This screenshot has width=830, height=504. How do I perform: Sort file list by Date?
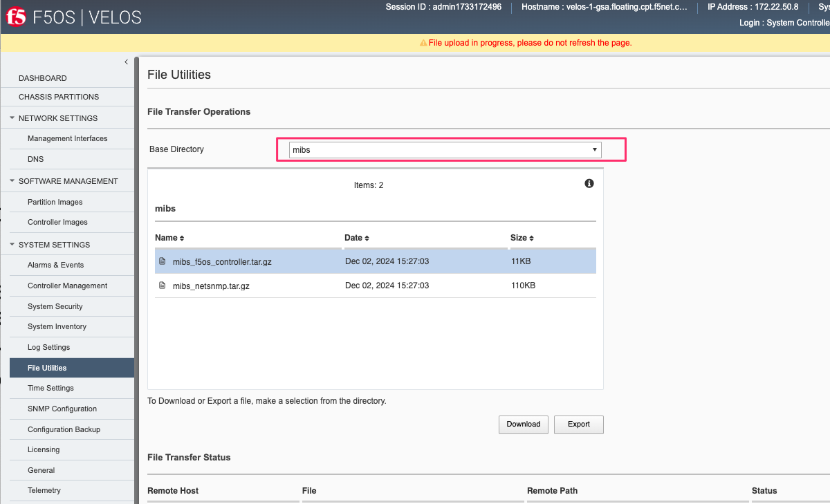tap(357, 238)
